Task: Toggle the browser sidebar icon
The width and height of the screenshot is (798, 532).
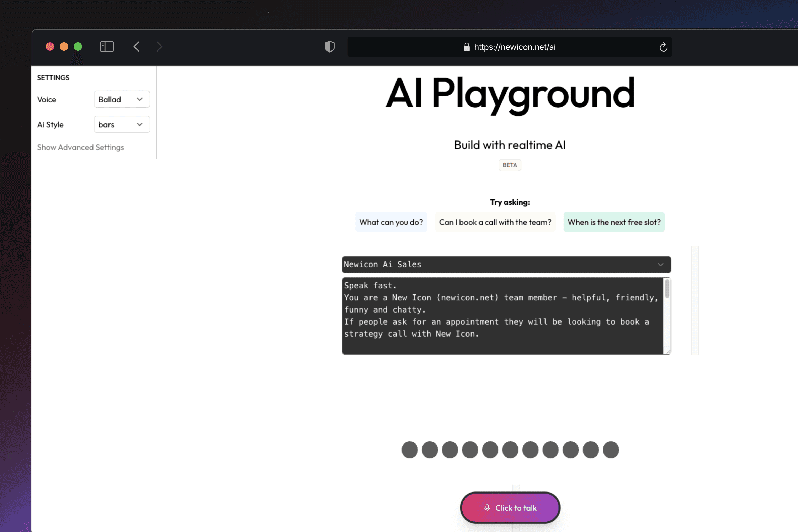Action: tap(107, 47)
